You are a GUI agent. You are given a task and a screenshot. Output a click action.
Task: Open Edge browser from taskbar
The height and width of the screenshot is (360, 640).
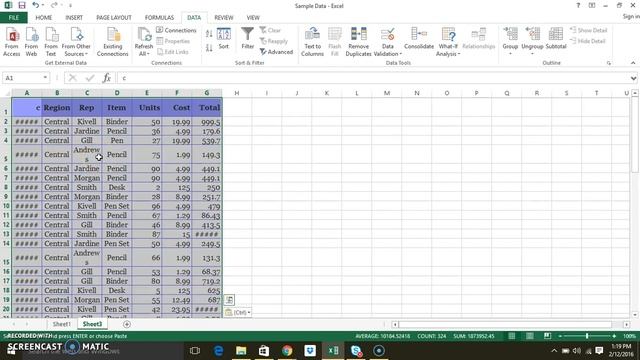(x=218, y=350)
